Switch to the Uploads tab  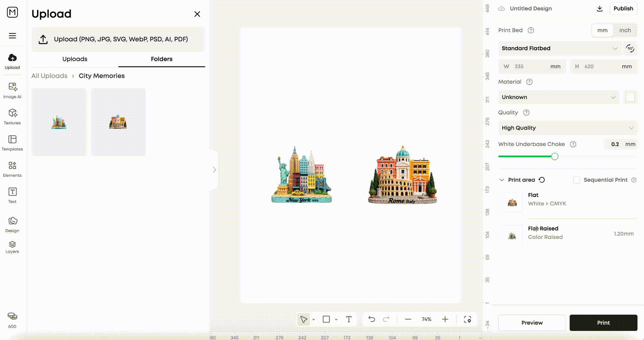(75, 59)
